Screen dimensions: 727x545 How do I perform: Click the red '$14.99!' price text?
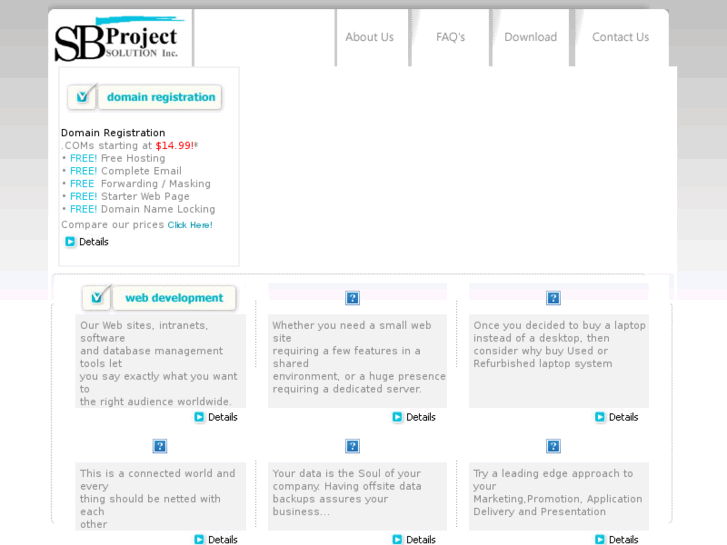point(176,146)
